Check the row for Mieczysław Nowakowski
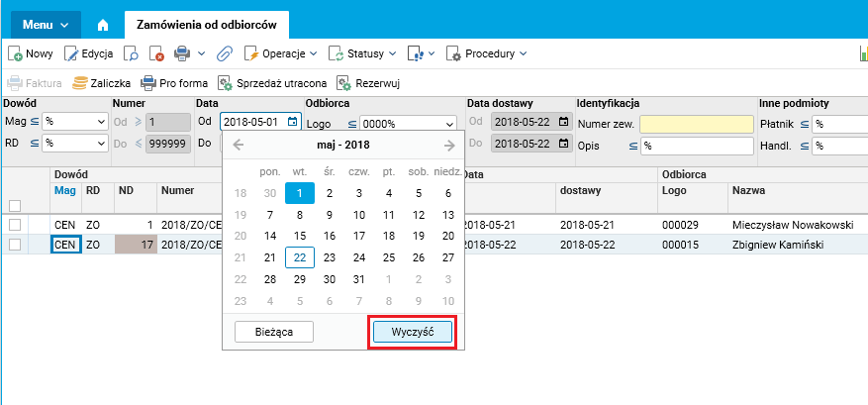868x405 pixels. tap(15, 225)
